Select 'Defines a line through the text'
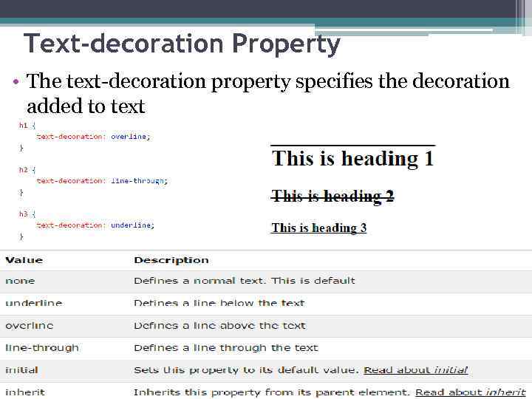This screenshot has width=532, height=399. tap(226, 348)
